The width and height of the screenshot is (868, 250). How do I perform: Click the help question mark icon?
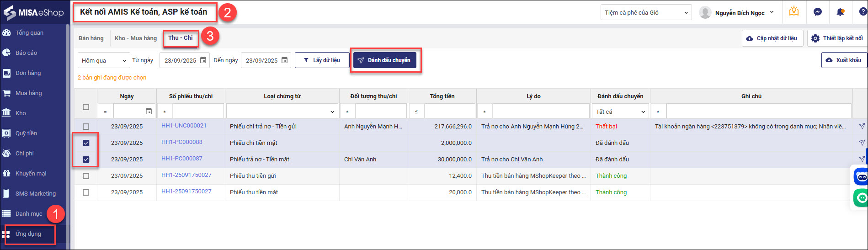click(862, 12)
